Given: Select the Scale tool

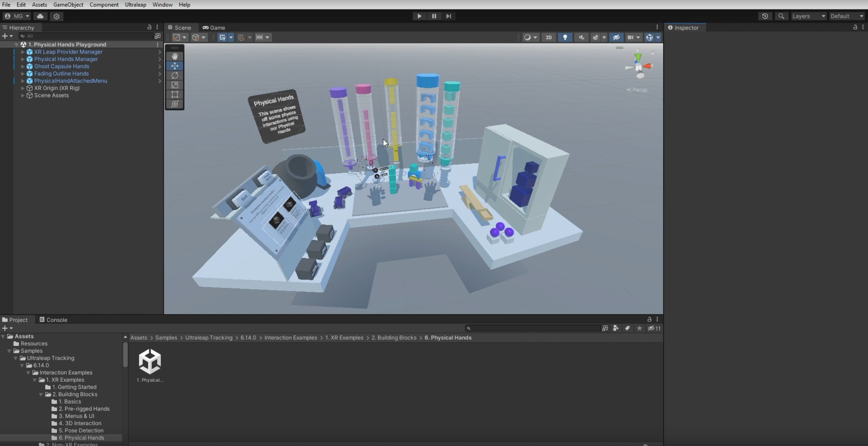Looking at the screenshot, I should pos(175,85).
